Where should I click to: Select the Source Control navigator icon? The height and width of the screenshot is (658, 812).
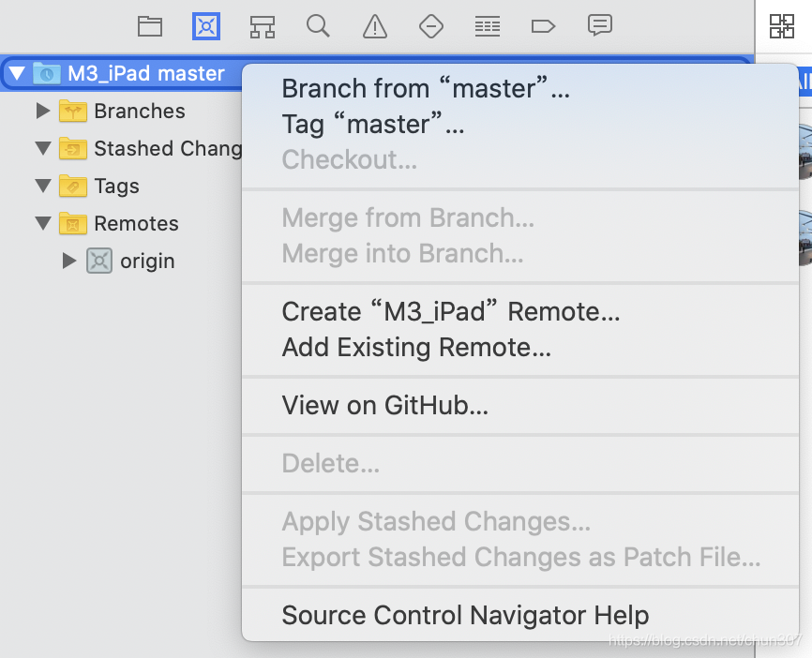pyautogui.click(x=206, y=26)
